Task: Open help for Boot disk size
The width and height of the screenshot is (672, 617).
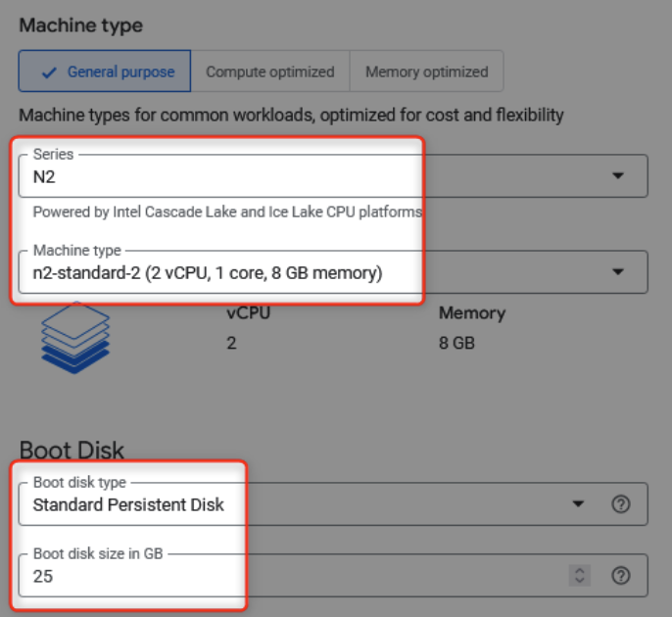Action: [x=619, y=576]
